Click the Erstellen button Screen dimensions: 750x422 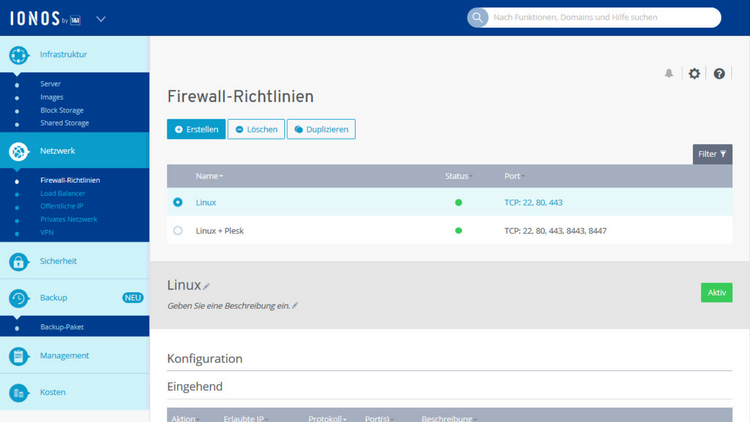point(196,129)
